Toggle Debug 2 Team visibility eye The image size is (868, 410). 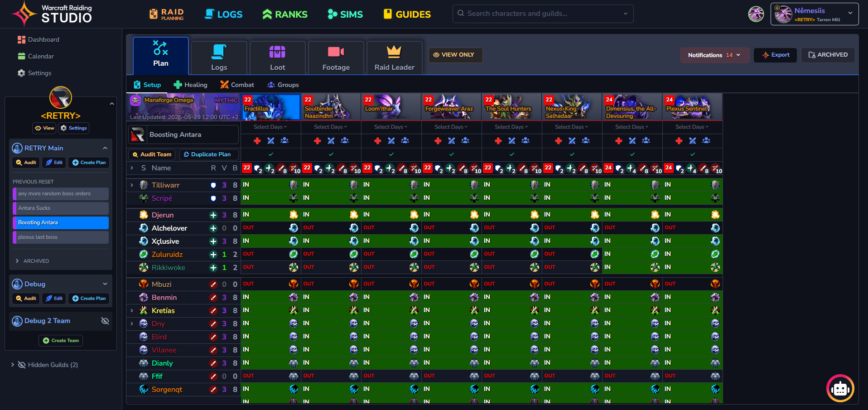coord(105,321)
